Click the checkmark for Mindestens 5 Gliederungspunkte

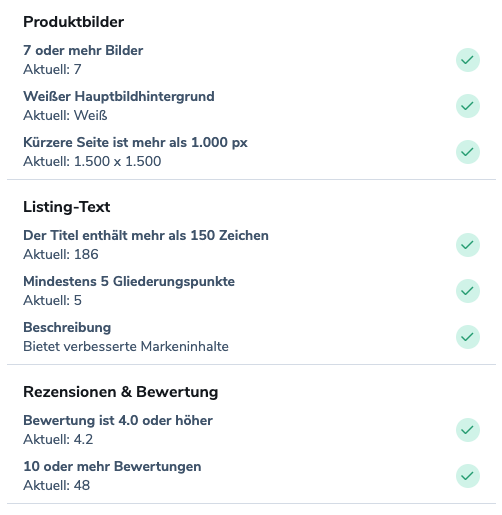(468, 291)
